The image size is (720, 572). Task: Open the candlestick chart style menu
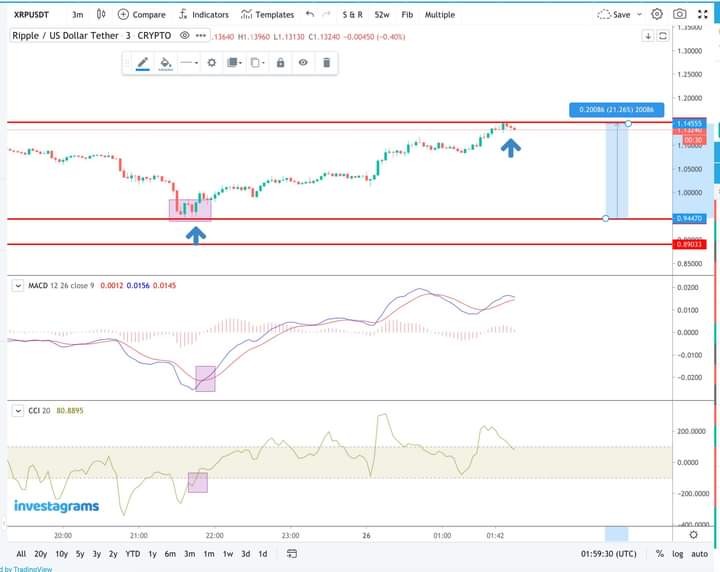click(x=101, y=14)
